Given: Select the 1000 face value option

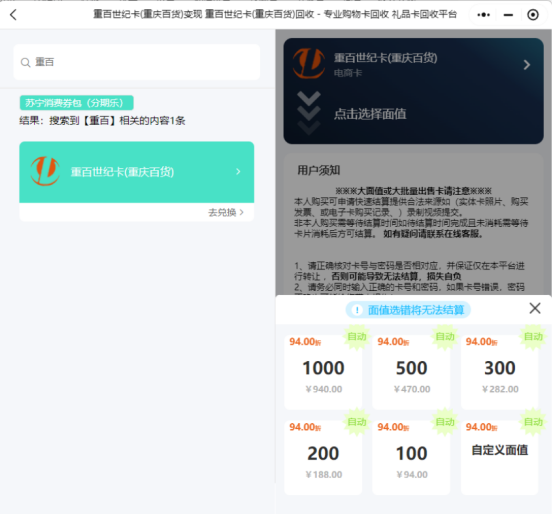Looking at the screenshot, I should pyautogui.click(x=323, y=372).
